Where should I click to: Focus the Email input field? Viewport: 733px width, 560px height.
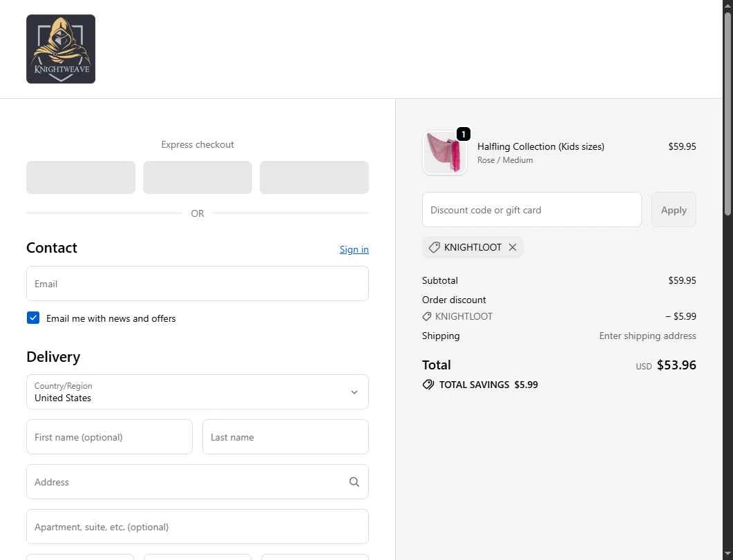click(198, 284)
